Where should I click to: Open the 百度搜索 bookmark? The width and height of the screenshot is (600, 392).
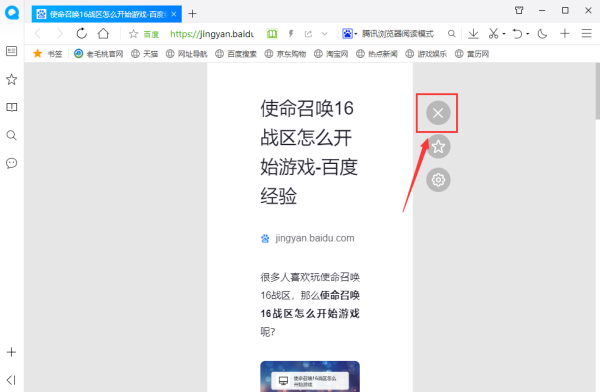coord(236,54)
